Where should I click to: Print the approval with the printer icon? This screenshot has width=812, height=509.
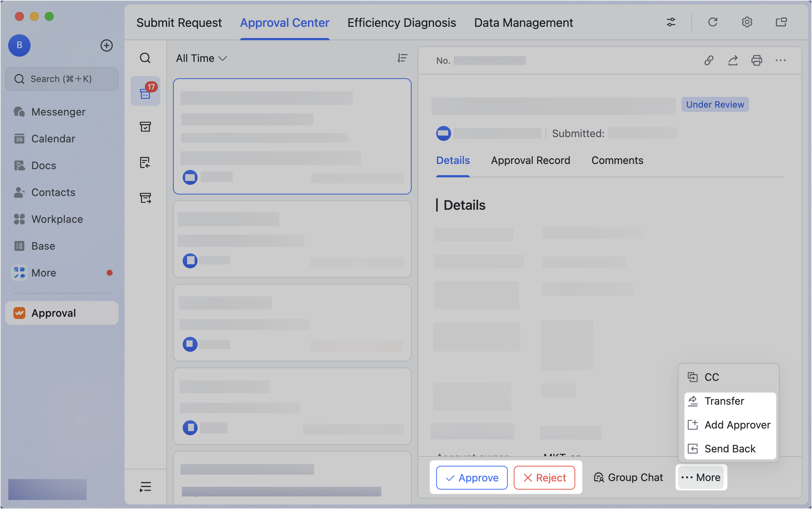pos(756,60)
